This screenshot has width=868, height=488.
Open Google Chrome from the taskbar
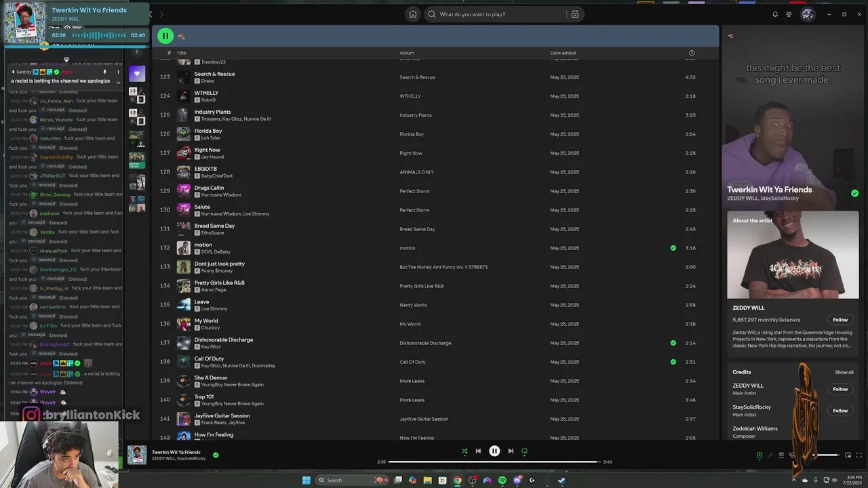point(458,480)
